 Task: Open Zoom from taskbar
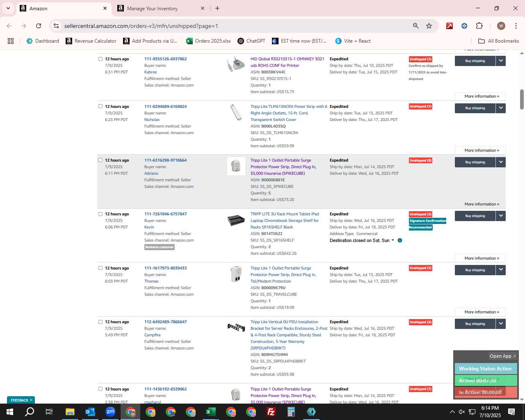110,412
